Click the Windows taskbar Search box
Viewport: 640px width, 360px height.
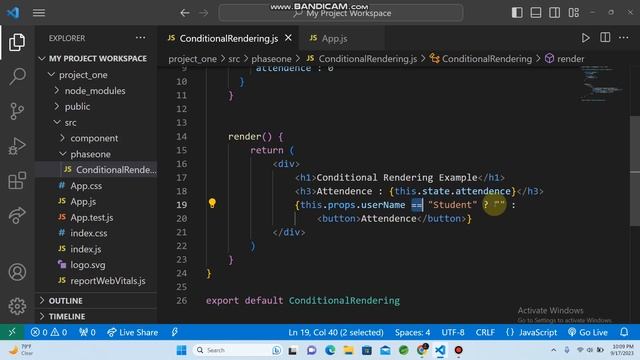coord(237,350)
